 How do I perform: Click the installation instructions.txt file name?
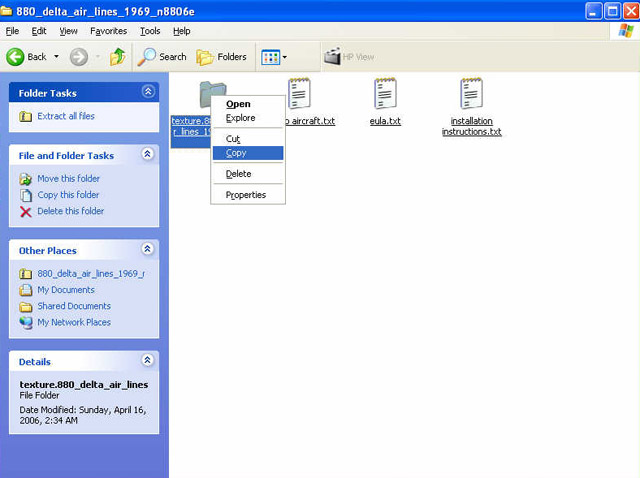click(x=471, y=127)
